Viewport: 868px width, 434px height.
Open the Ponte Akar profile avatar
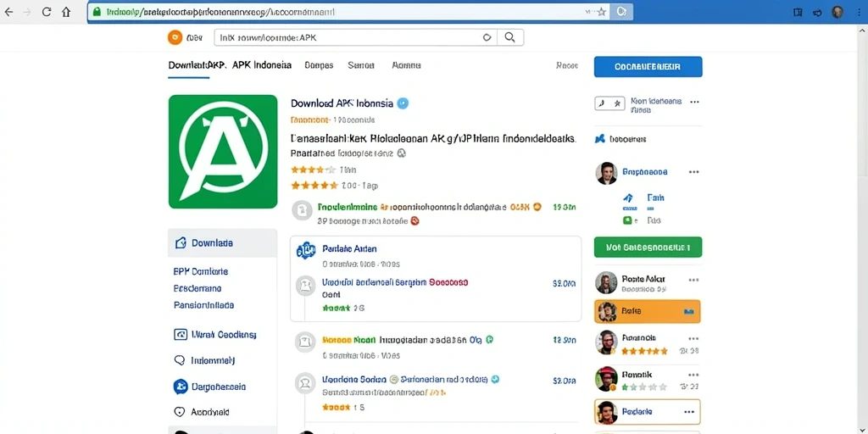606,282
